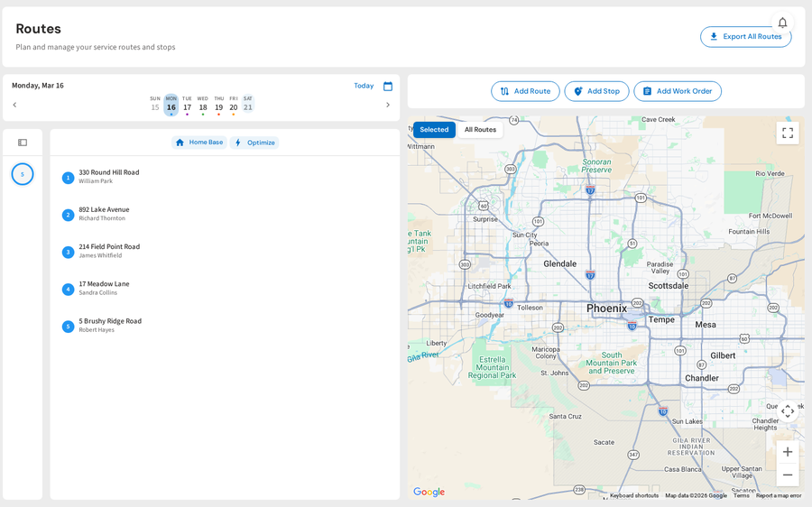The width and height of the screenshot is (812, 507).
Task: Go to next week arrow
Action: pyautogui.click(x=388, y=105)
